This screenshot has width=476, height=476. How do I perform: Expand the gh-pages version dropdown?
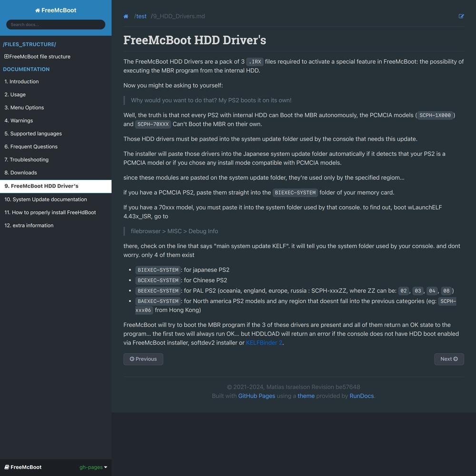pyautogui.click(x=93, y=467)
